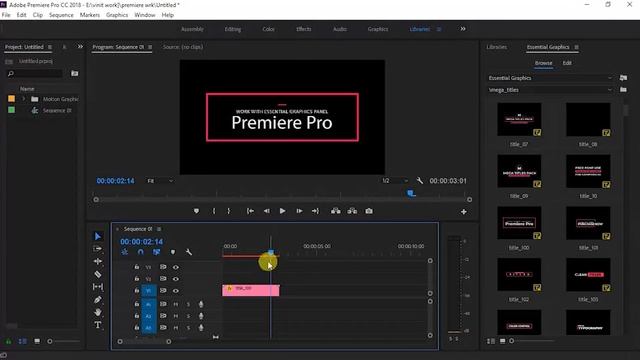Open Source (no clips) monitor tab
Image resolution: width=640 pixels, height=360 pixels.
(x=183, y=47)
